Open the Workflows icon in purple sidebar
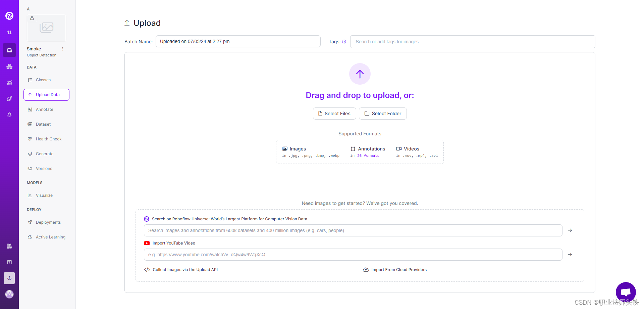This screenshot has width=644, height=309. (x=9, y=67)
